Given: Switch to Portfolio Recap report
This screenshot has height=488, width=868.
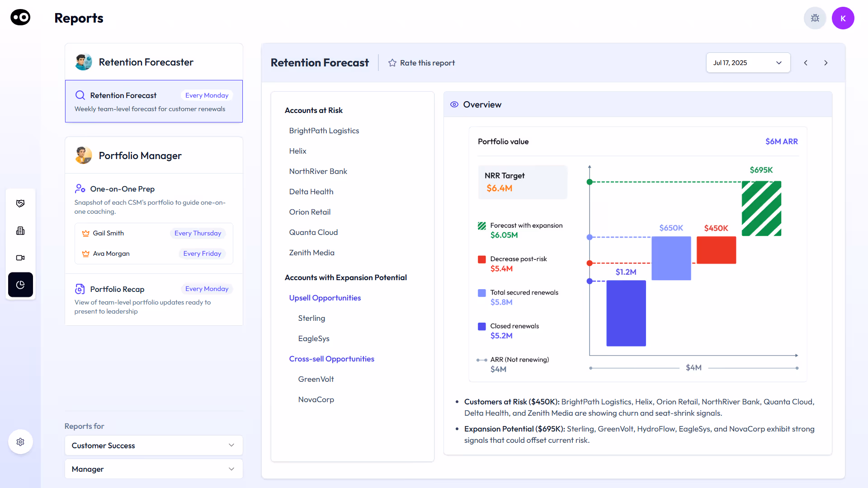Looking at the screenshot, I should [117, 289].
